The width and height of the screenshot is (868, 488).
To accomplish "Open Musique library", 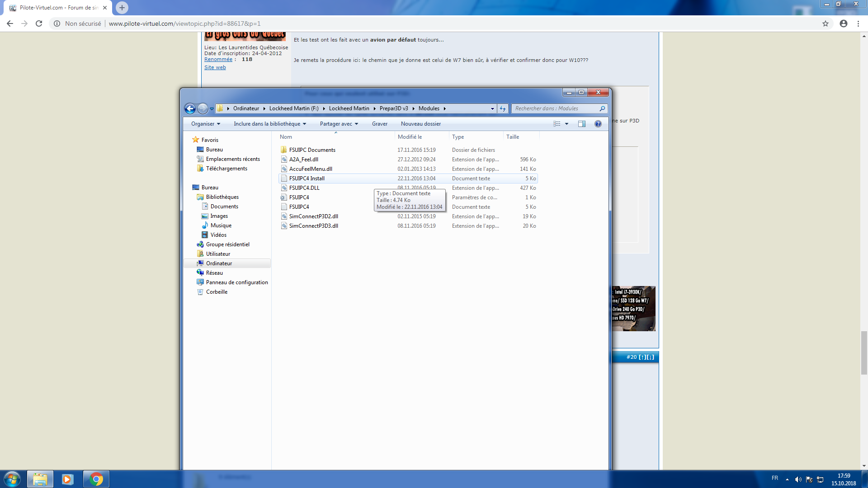I will (x=221, y=225).
